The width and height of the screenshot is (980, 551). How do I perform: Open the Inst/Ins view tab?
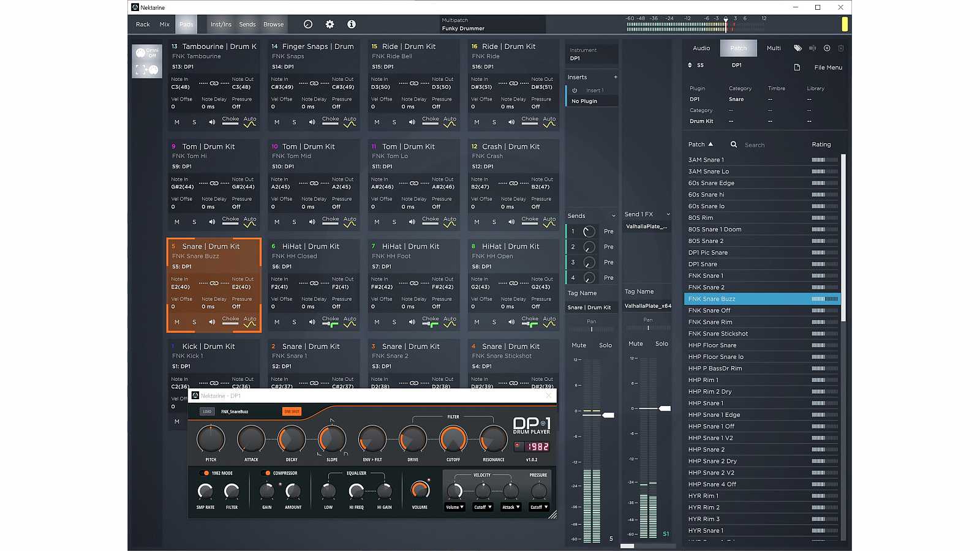pyautogui.click(x=221, y=24)
